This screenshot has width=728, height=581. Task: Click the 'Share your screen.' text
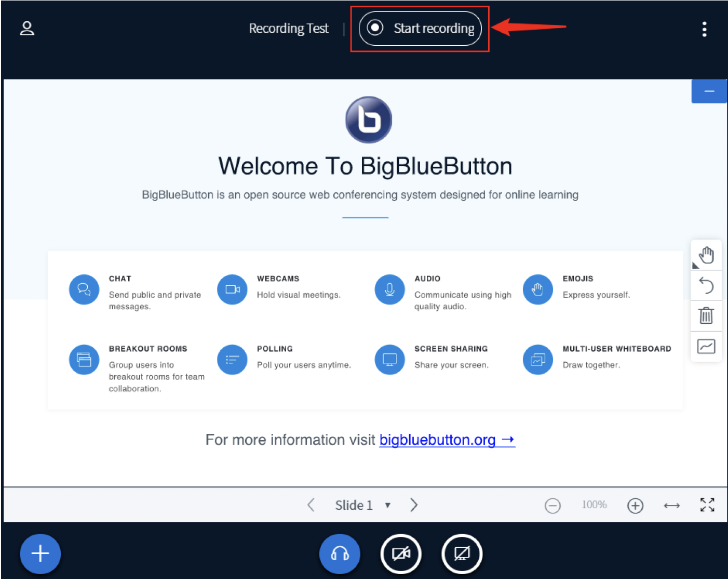[x=451, y=365]
